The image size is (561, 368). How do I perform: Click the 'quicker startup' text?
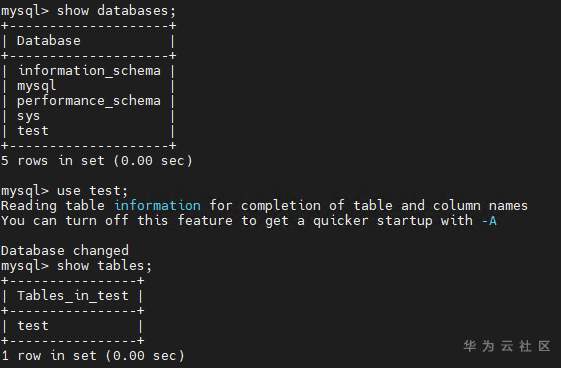click(373, 221)
